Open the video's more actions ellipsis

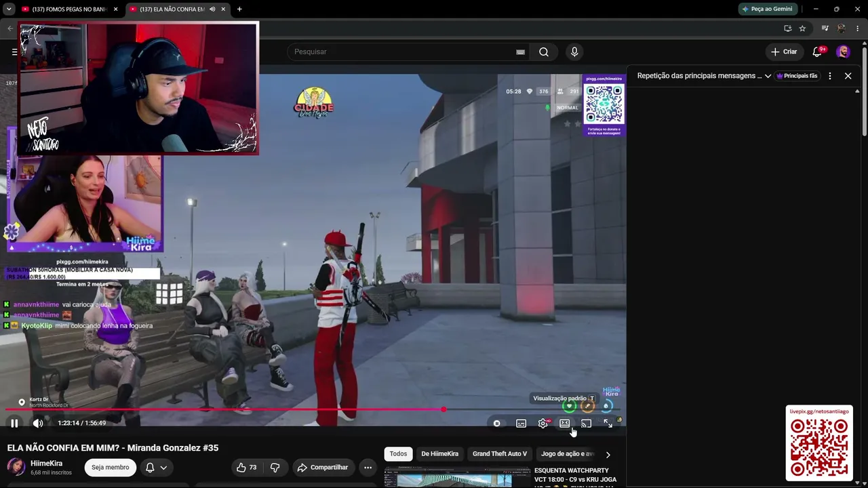coord(368,467)
